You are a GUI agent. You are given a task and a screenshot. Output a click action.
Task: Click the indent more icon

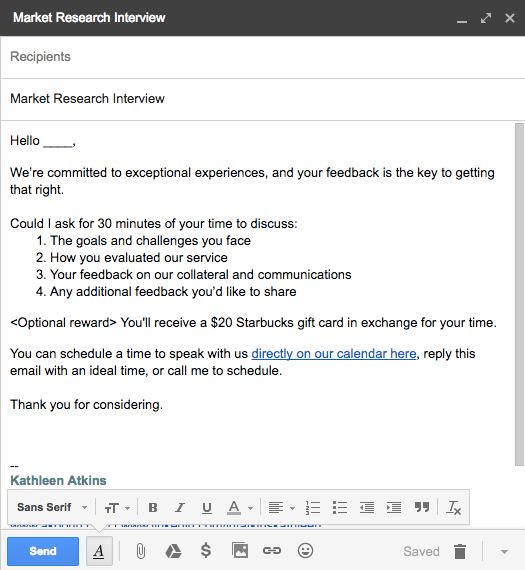point(394,507)
